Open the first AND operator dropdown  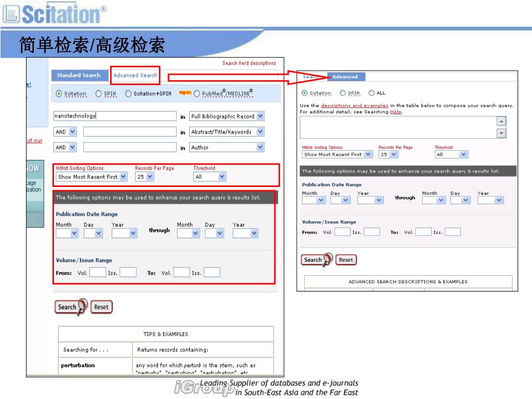65,131
